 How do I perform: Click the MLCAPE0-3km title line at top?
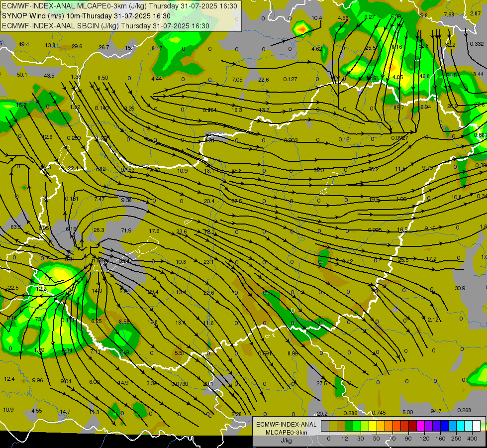coord(119,6)
